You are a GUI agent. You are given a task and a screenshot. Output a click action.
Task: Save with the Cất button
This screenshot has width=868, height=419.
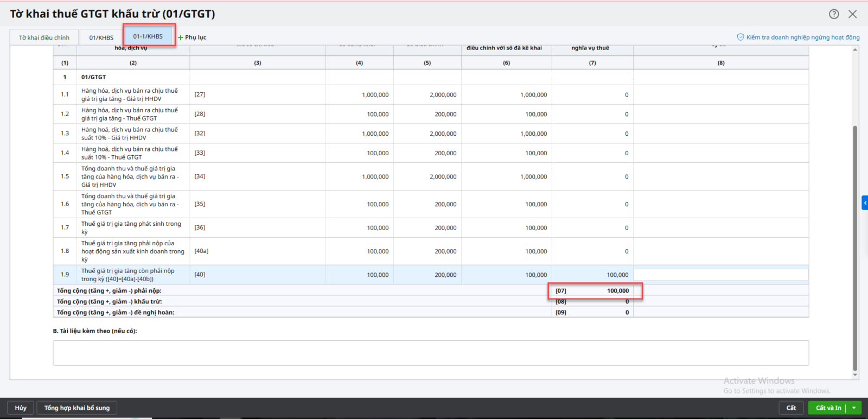point(791,408)
